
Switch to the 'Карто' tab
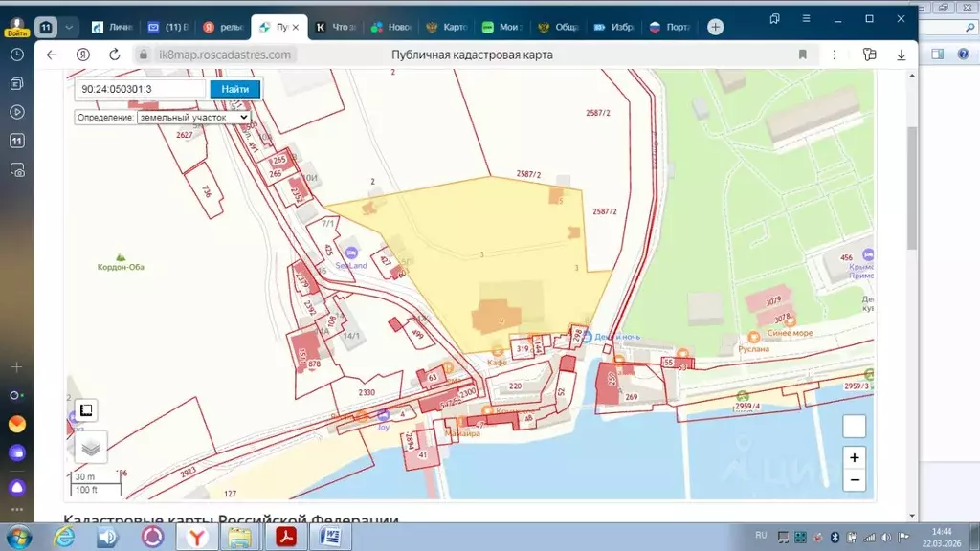[447, 27]
